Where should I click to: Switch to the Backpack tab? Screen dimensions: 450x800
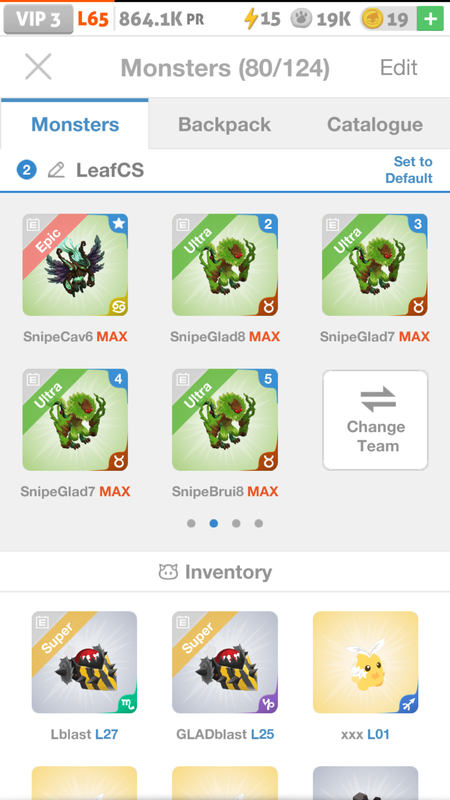[224, 124]
